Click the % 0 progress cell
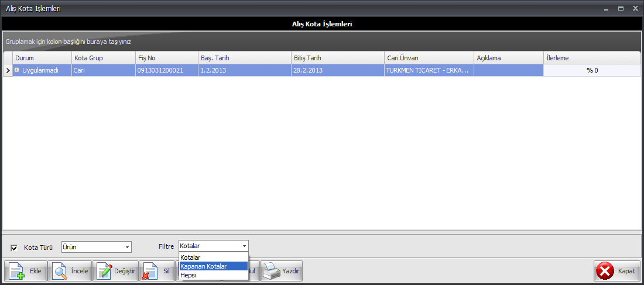The height and width of the screenshot is (285, 644). click(x=592, y=70)
